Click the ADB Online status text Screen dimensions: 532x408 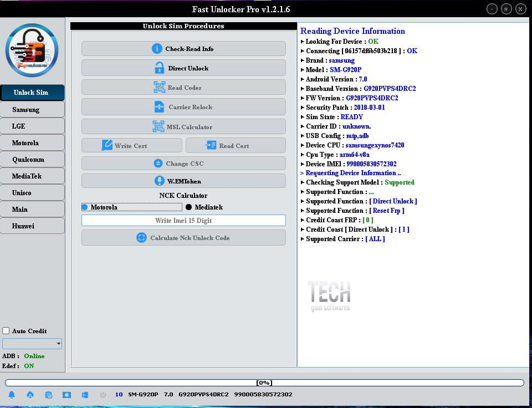tap(34, 356)
